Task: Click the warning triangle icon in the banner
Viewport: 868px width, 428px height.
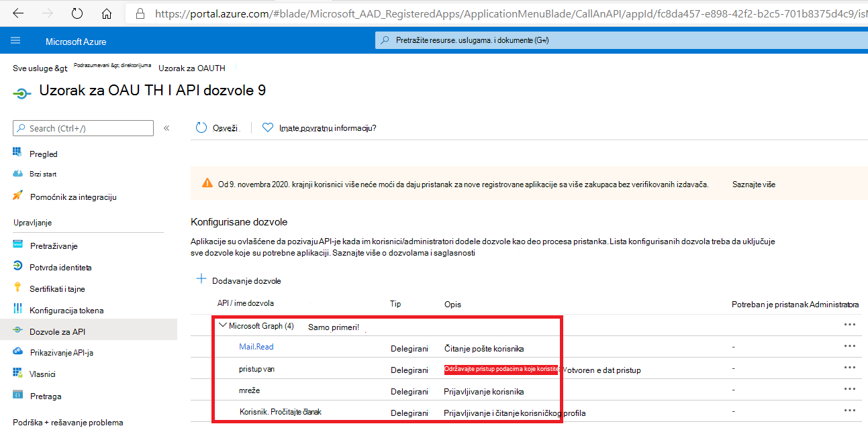Action: (207, 183)
